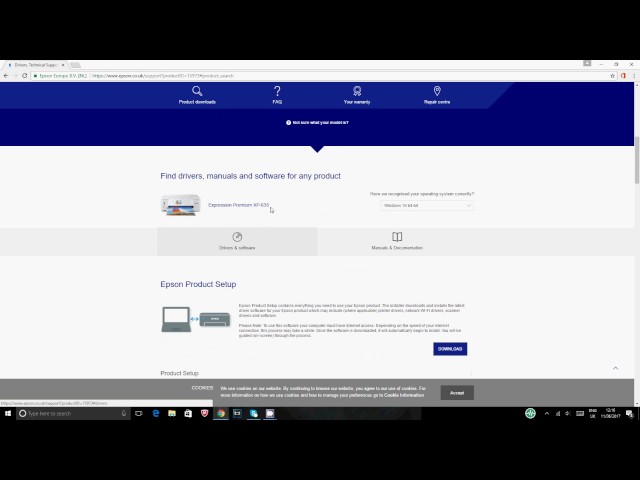Viewport: 640px width, 480px height.
Task: Click the 'Epson Product Setup' heading
Action: pos(198,284)
